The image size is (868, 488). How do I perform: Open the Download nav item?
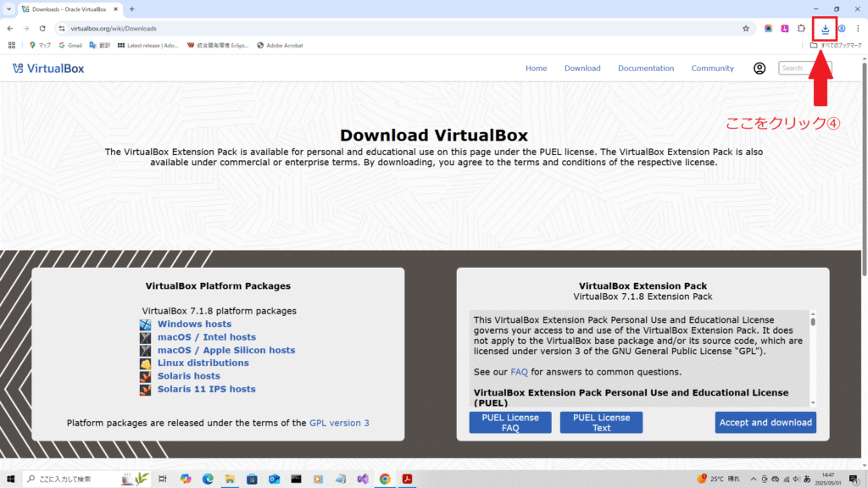click(x=582, y=68)
